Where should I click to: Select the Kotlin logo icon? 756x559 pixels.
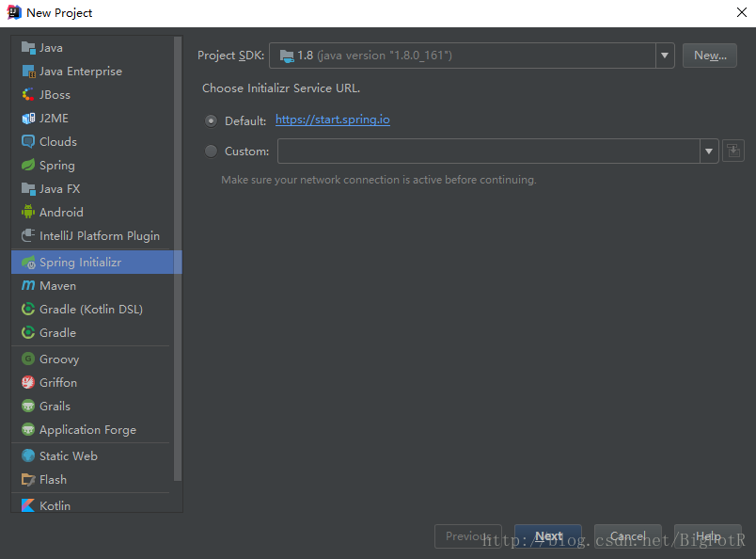click(28, 505)
